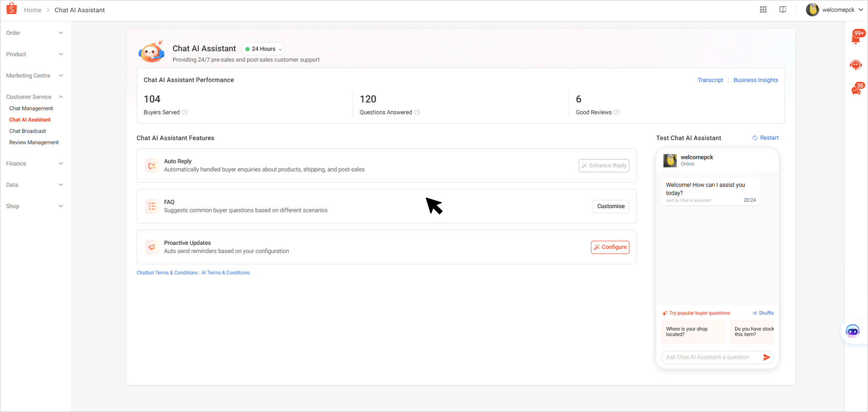Open Chat Management menu item

[31, 108]
